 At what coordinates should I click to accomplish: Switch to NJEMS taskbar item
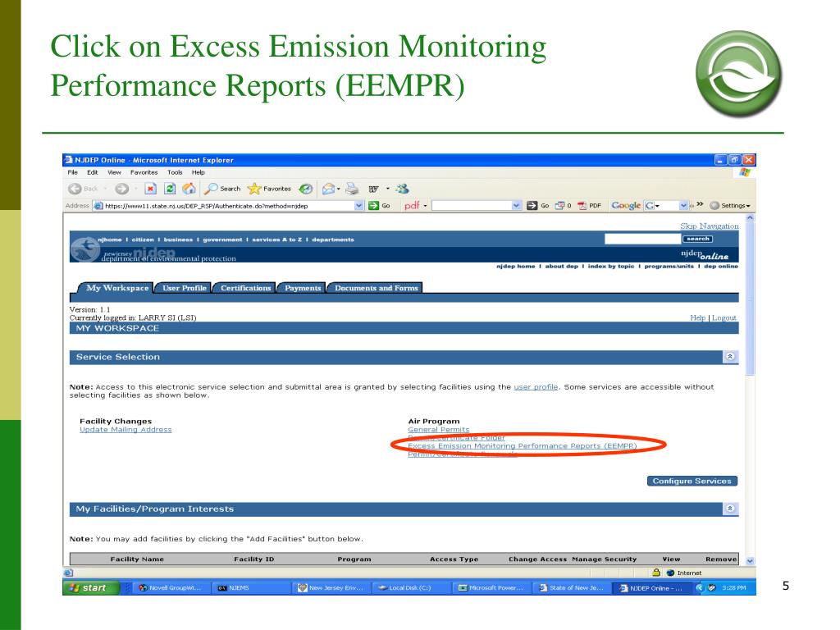click(251, 587)
